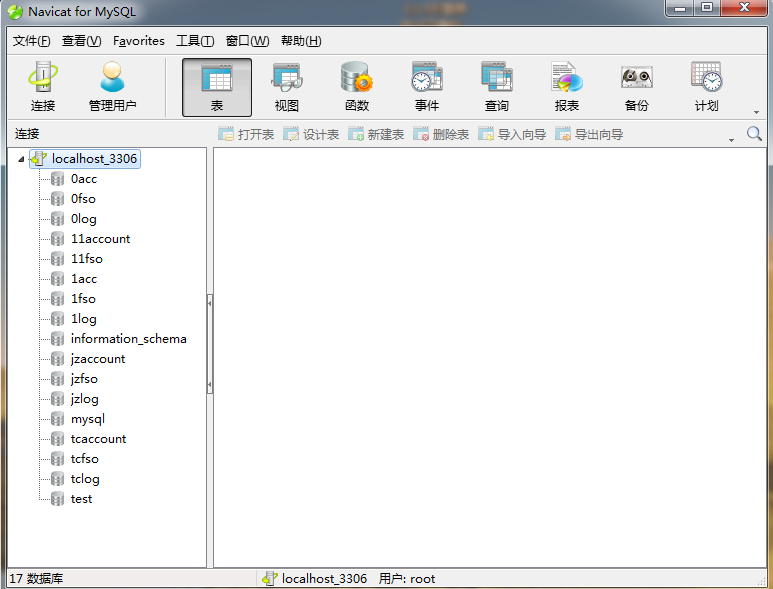Click the search magnifier icon
773x589 pixels.
tap(754, 134)
